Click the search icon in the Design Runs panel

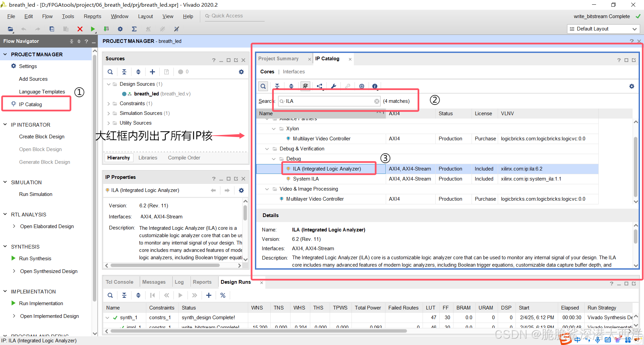point(110,295)
